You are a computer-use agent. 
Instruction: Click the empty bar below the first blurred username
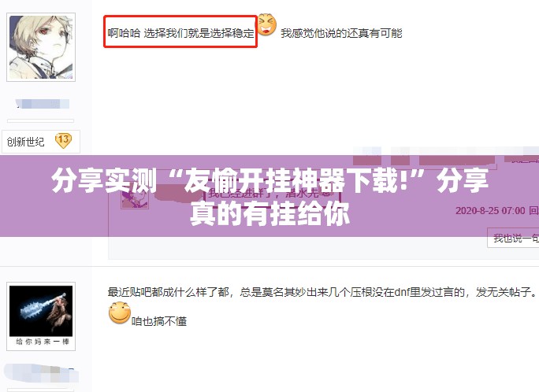[40, 120]
